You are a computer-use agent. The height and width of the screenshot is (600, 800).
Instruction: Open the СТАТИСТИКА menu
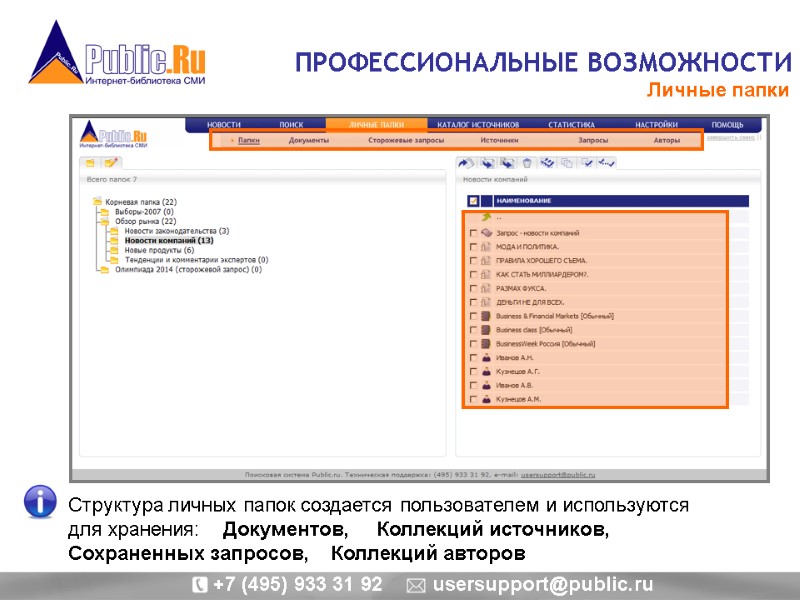pyautogui.click(x=571, y=124)
